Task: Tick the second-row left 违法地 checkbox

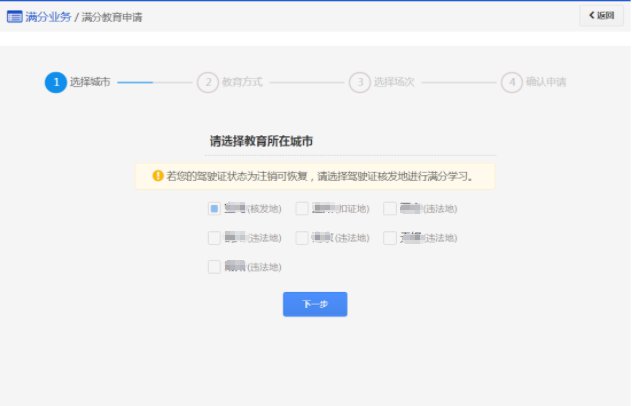Action: [x=214, y=238]
